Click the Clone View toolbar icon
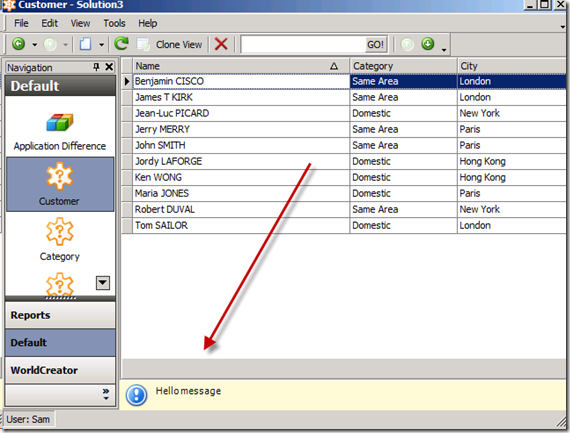Screen dimensions: 570x433 [x=143, y=44]
